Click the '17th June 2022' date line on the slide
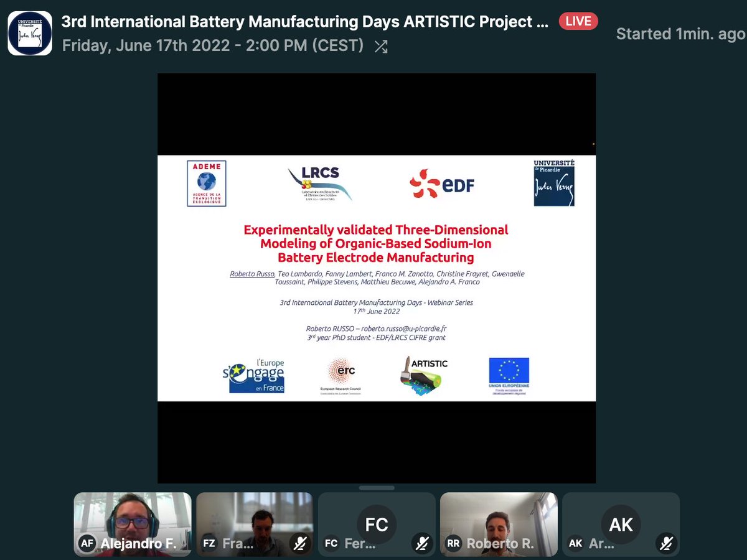 [x=376, y=310]
